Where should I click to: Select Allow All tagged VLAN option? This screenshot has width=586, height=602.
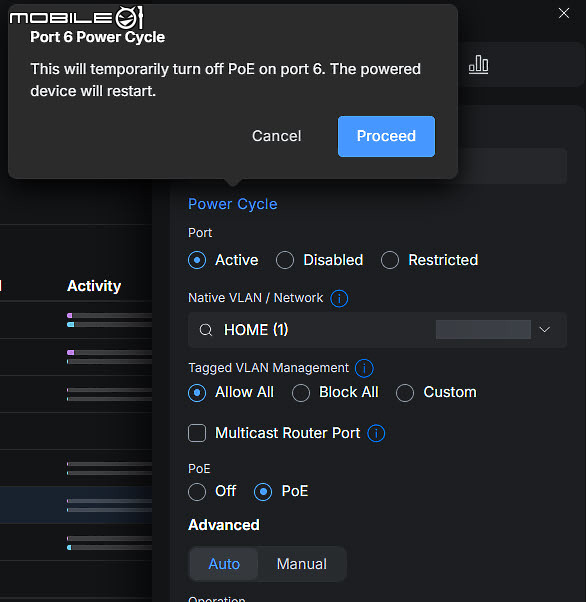click(197, 393)
